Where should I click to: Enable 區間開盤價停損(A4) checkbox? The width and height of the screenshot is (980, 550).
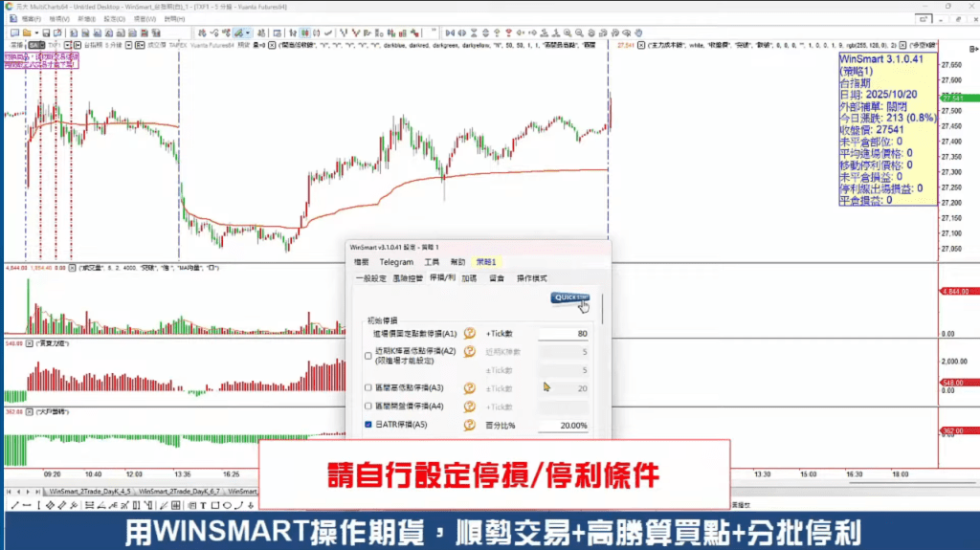coord(368,407)
